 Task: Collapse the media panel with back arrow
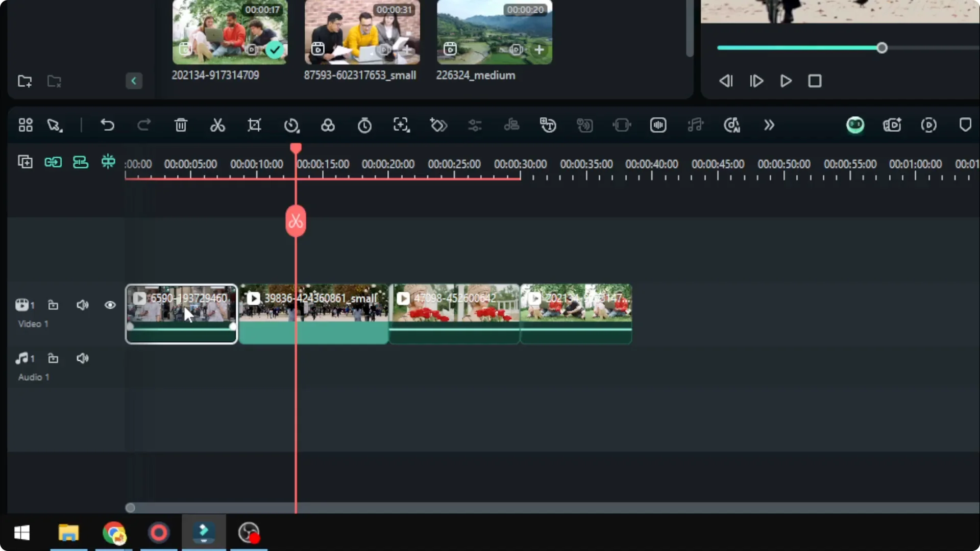pyautogui.click(x=134, y=81)
